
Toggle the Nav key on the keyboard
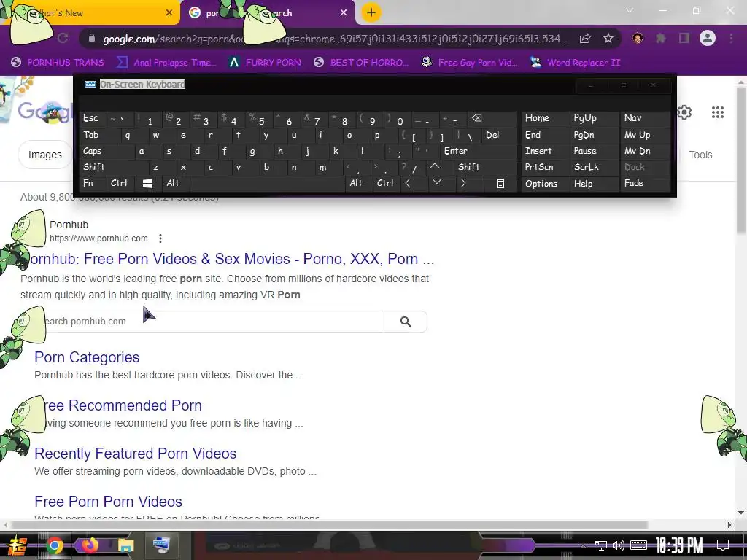pos(644,118)
